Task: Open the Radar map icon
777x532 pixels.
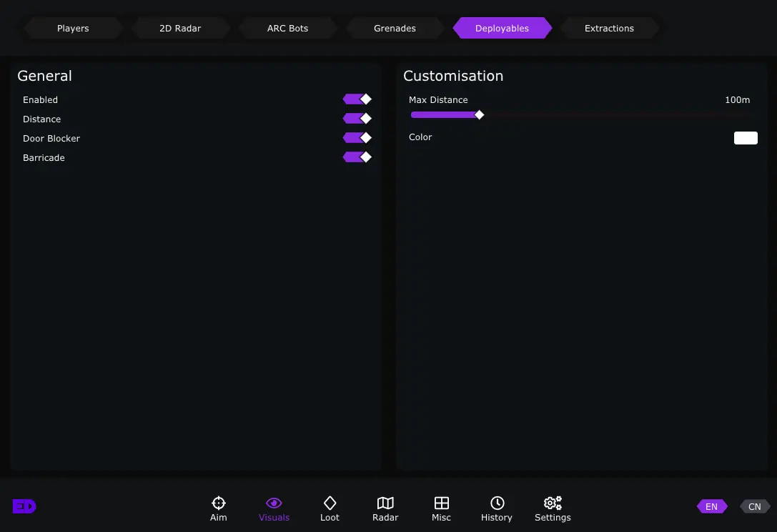Action: tap(385, 503)
